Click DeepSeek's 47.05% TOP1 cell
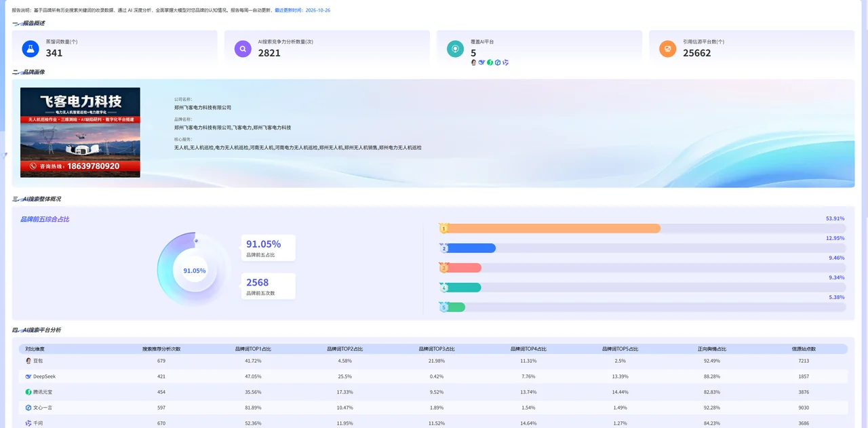This screenshot has height=428, width=868. pyautogui.click(x=253, y=376)
